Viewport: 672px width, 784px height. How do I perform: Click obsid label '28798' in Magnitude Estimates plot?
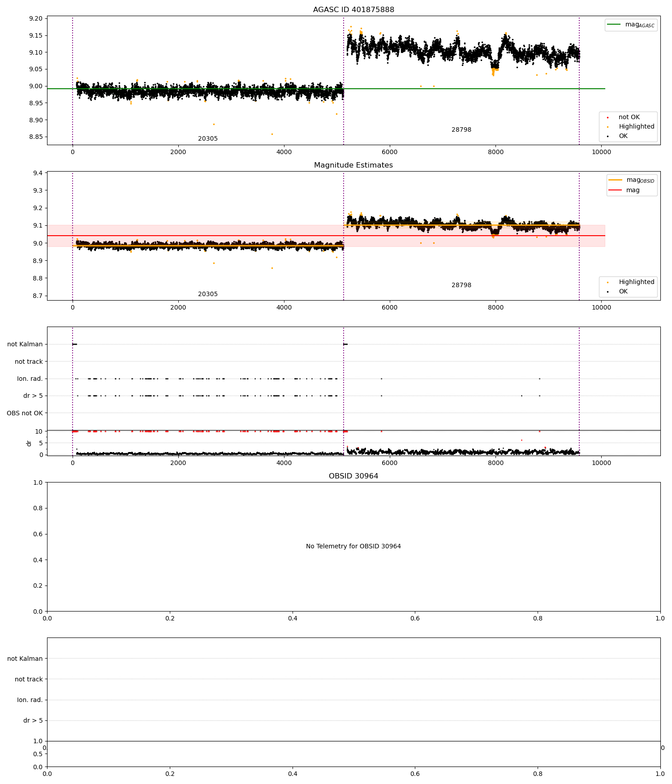pos(461,285)
